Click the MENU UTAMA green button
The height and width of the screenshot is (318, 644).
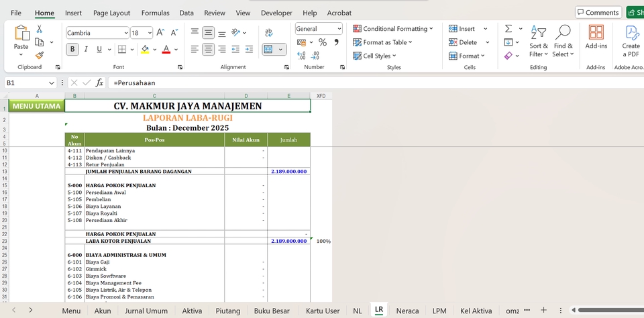pos(36,106)
